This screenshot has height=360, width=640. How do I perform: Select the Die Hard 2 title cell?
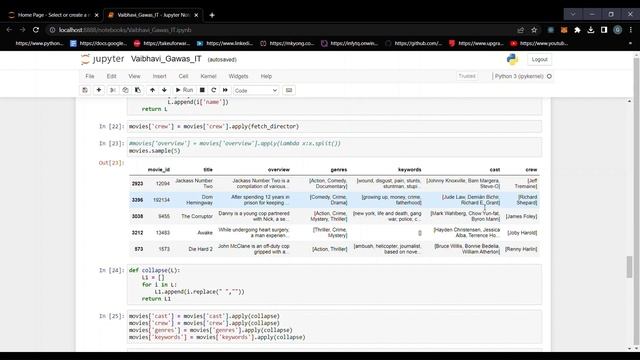pos(200,249)
